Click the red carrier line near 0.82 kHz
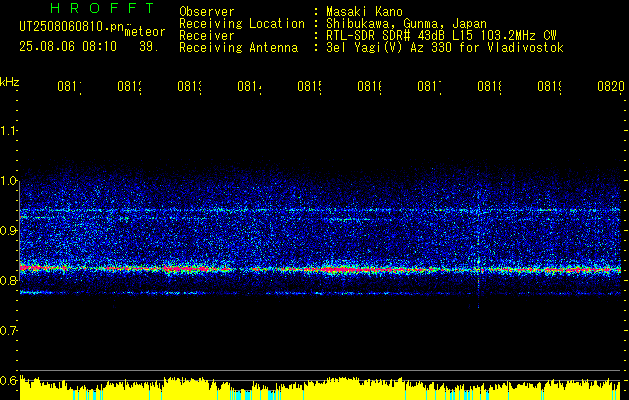Screen dimensions: 629x400 click(x=320, y=269)
